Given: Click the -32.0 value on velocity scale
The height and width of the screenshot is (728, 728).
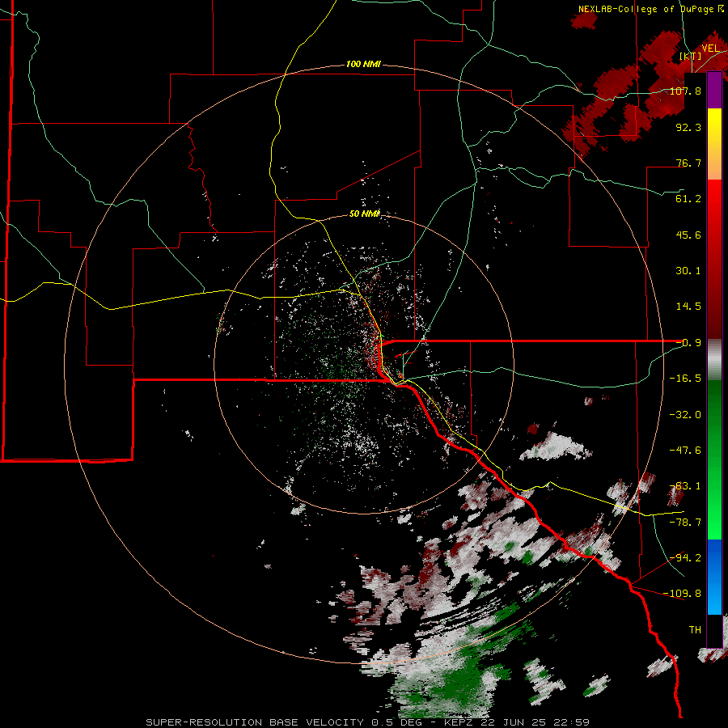Looking at the screenshot, I should click(685, 415).
